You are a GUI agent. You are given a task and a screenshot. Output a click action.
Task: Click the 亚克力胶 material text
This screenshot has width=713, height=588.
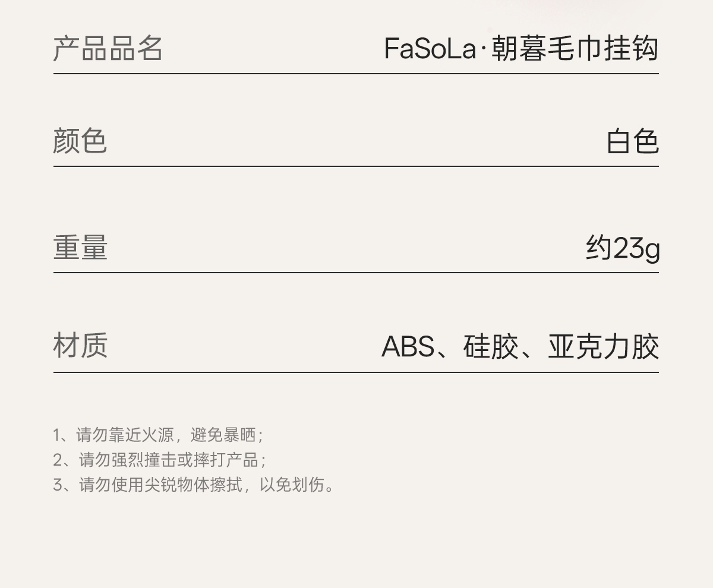tap(603, 347)
